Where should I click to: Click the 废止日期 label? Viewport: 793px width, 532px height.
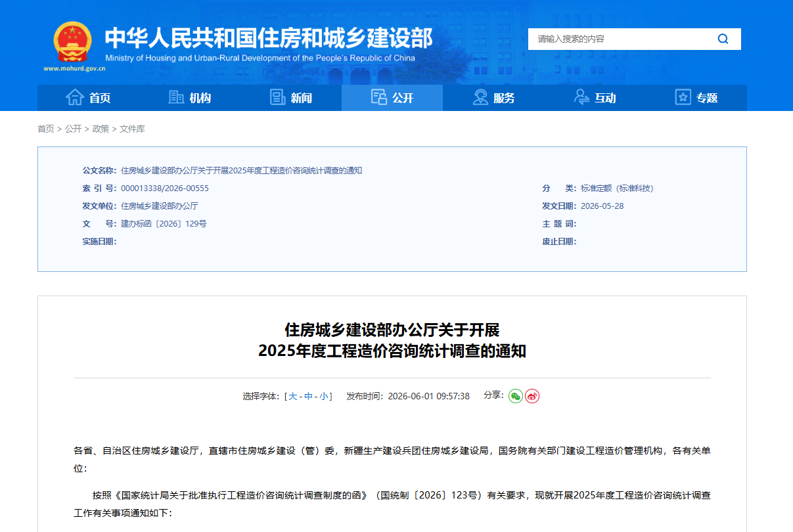click(559, 242)
